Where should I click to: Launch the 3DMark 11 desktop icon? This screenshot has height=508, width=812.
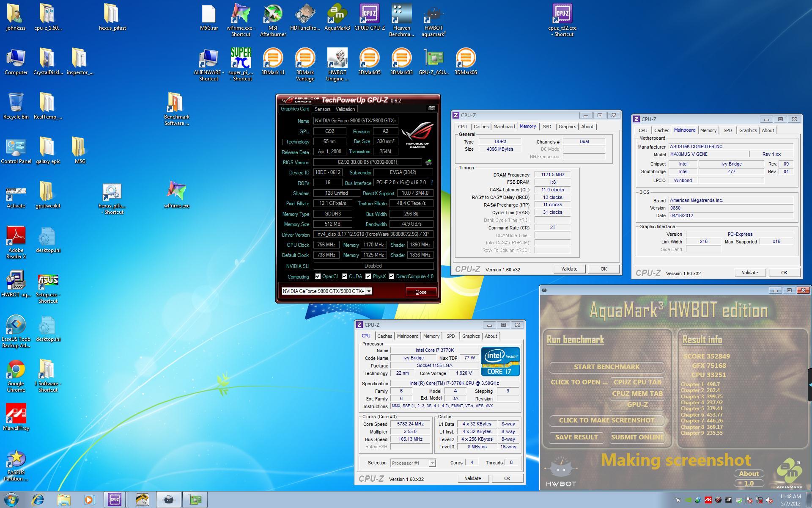[x=273, y=61]
